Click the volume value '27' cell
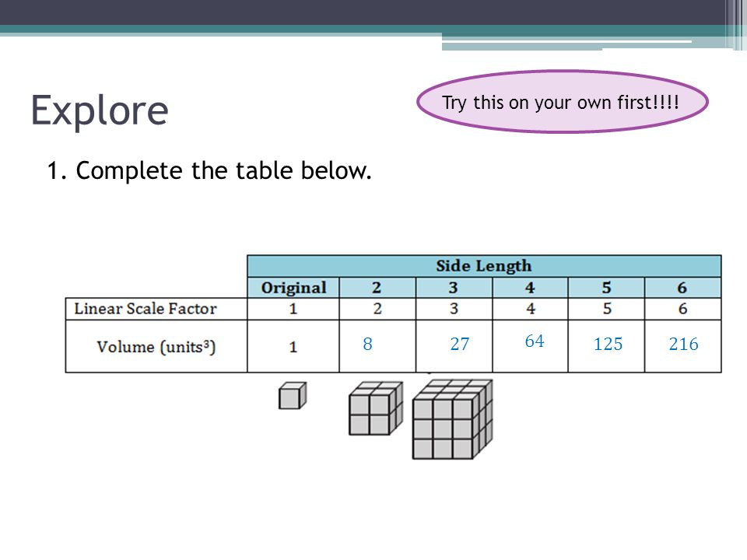 pyautogui.click(x=454, y=346)
